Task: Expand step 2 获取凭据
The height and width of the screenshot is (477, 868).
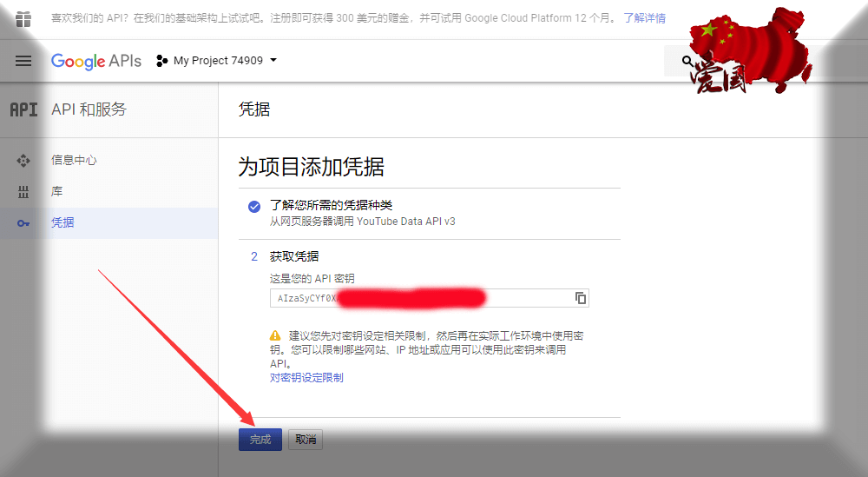Action: click(294, 256)
